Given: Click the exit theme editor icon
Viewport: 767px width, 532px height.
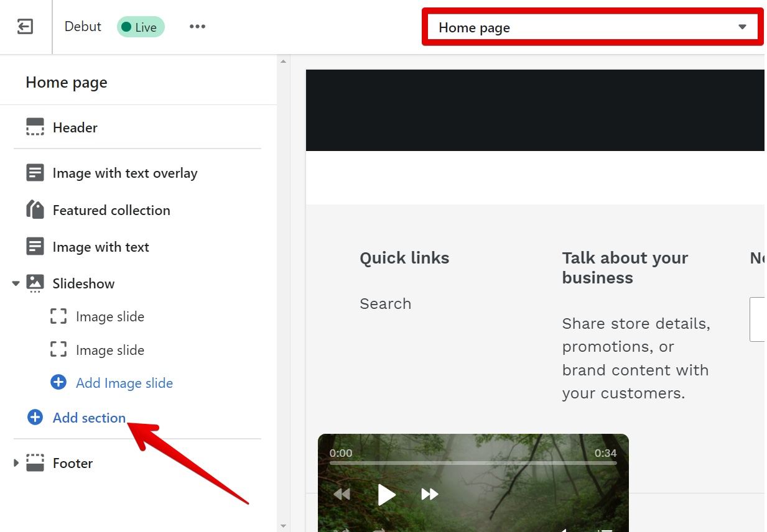Looking at the screenshot, I should (25, 26).
